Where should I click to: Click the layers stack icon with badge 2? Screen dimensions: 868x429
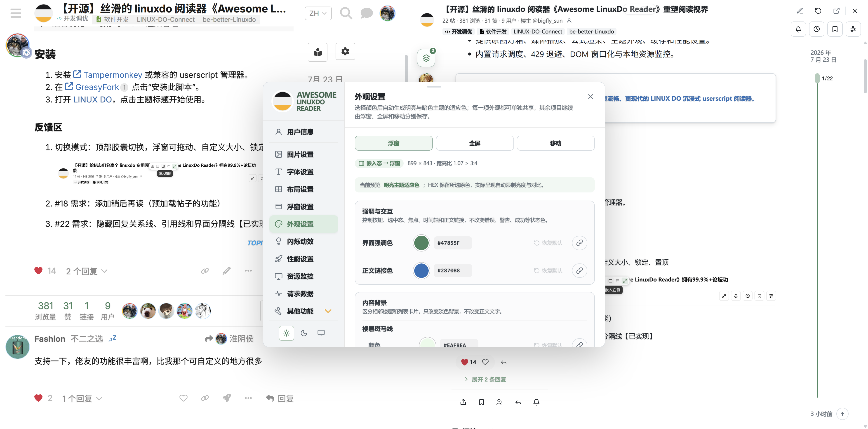(x=426, y=58)
